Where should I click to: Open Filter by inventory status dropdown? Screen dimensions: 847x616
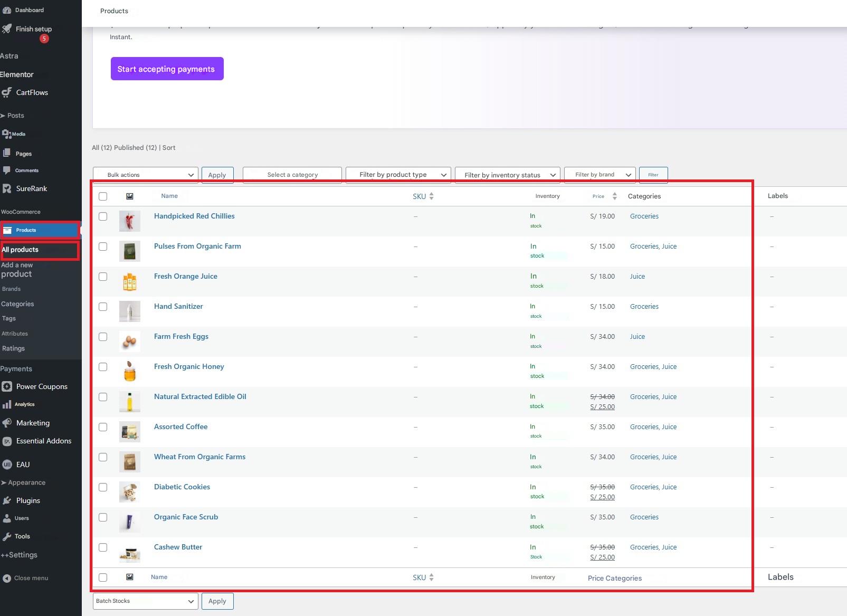507,175
